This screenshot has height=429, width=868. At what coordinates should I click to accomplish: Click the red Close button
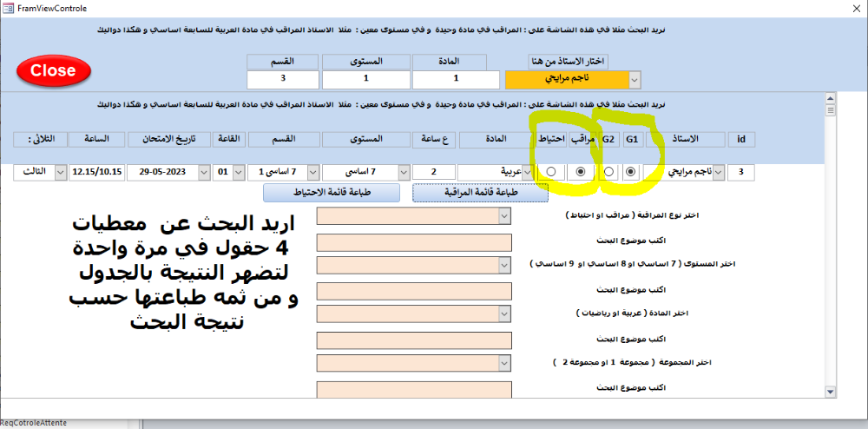(52, 71)
